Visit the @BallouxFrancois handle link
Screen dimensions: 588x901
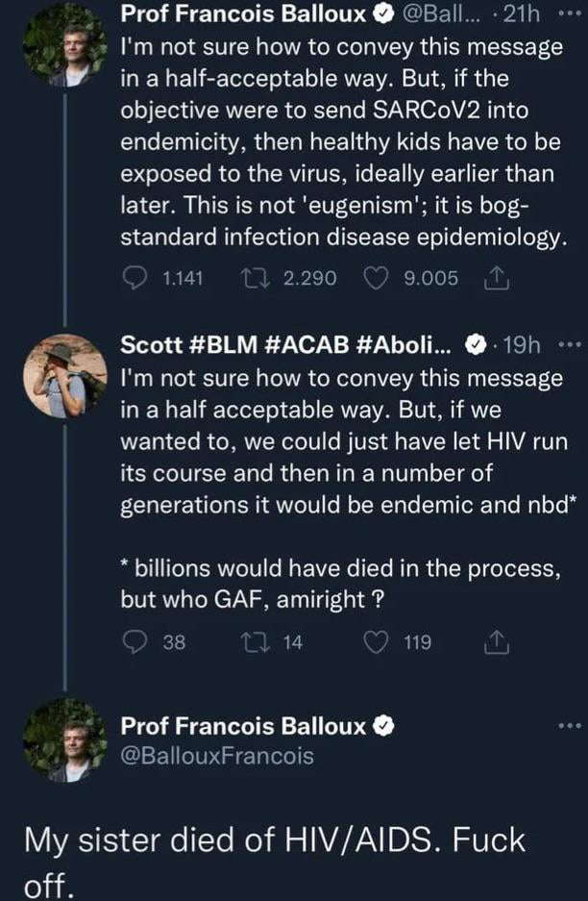tap(216, 757)
